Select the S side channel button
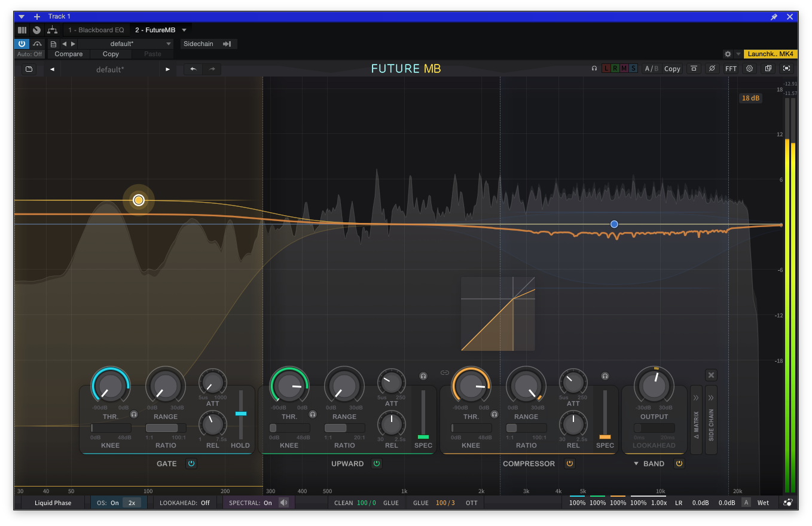The image size is (812, 526). pyautogui.click(x=633, y=69)
